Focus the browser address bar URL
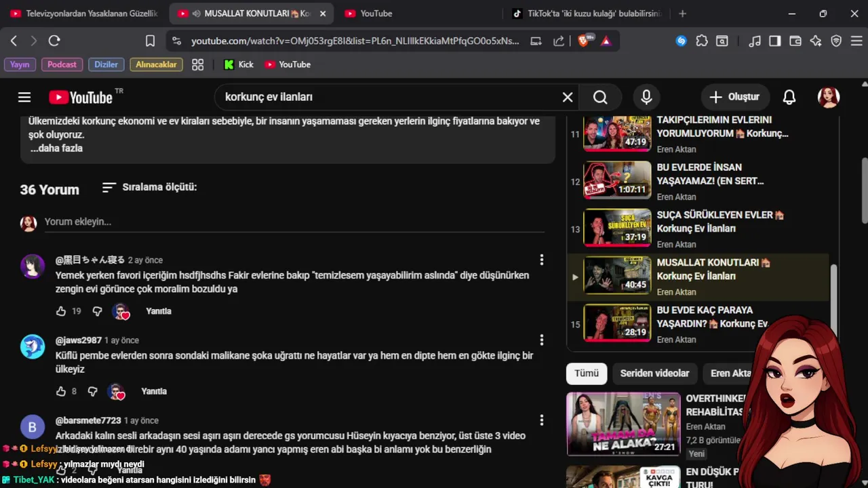Screen dimensions: 868x488 pos(355,41)
